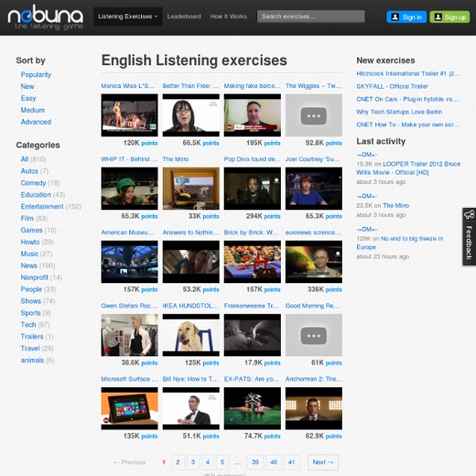Open the Pop Diva found thumbnail
The width and height of the screenshot is (476, 476).
click(252, 189)
